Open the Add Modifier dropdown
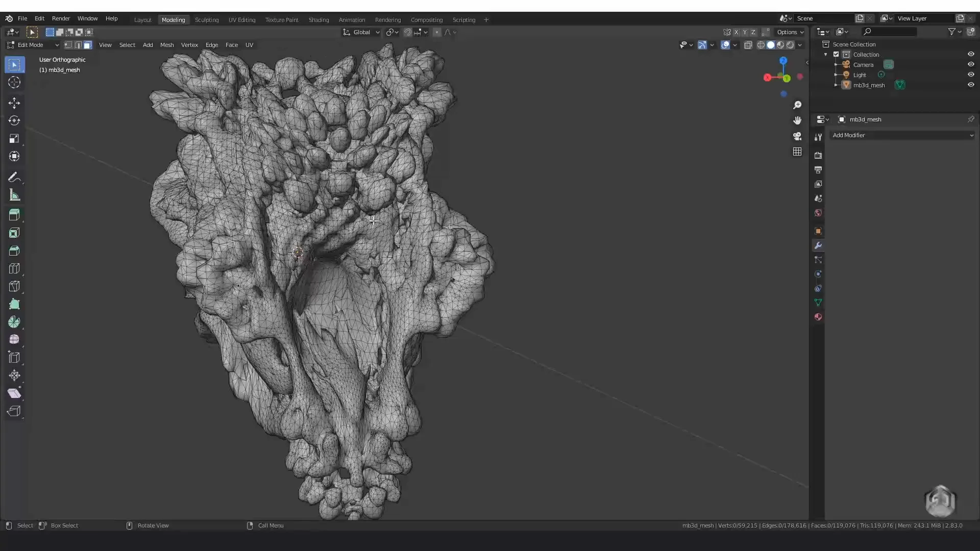 click(x=902, y=135)
